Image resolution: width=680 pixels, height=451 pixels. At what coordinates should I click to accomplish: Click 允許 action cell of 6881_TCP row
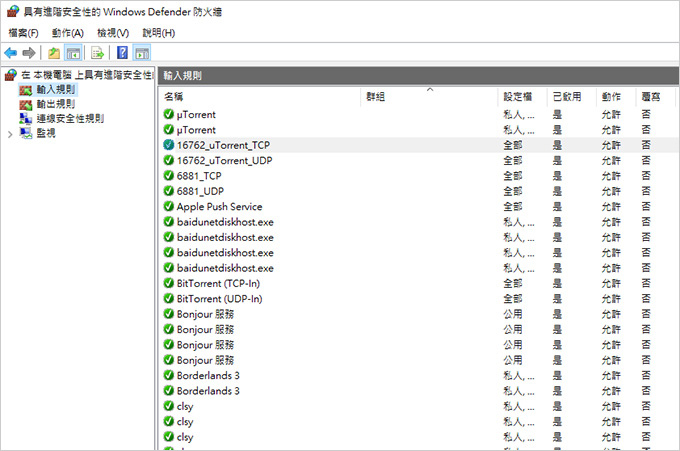coord(611,176)
